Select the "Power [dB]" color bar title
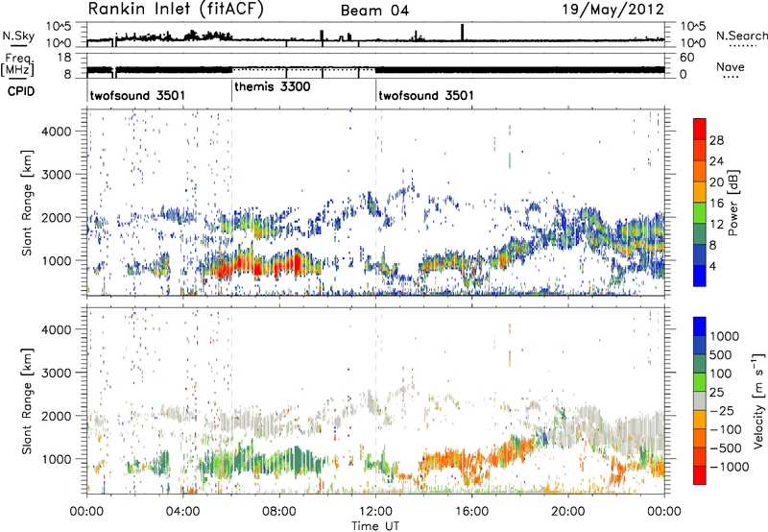 click(732, 203)
